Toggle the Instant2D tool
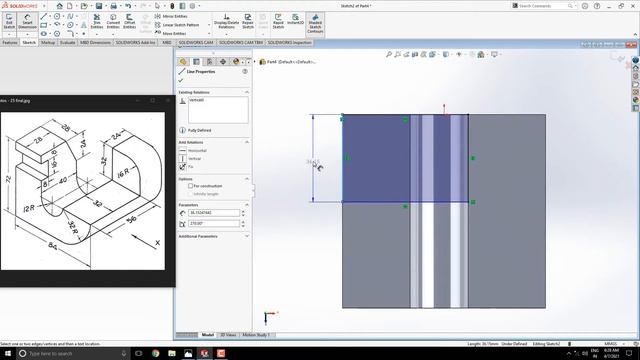The width and height of the screenshot is (640, 360). click(x=296, y=20)
